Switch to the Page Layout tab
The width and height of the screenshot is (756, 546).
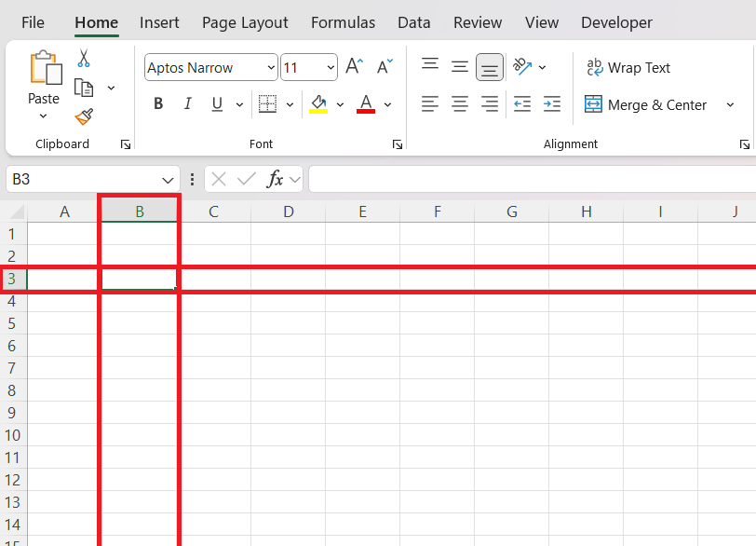pyautogui.click(x=245, y=22)
